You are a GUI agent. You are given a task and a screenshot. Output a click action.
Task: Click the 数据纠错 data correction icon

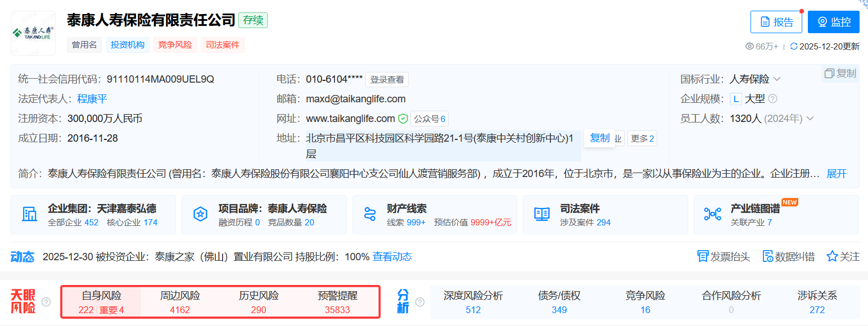coord(767,256)
